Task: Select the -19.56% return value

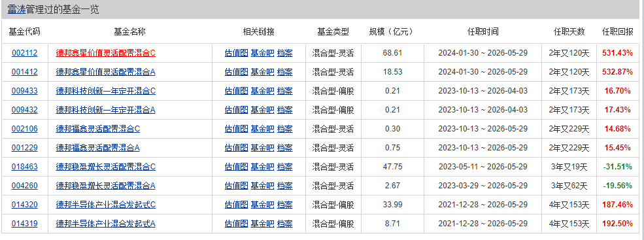Action: 617,186
